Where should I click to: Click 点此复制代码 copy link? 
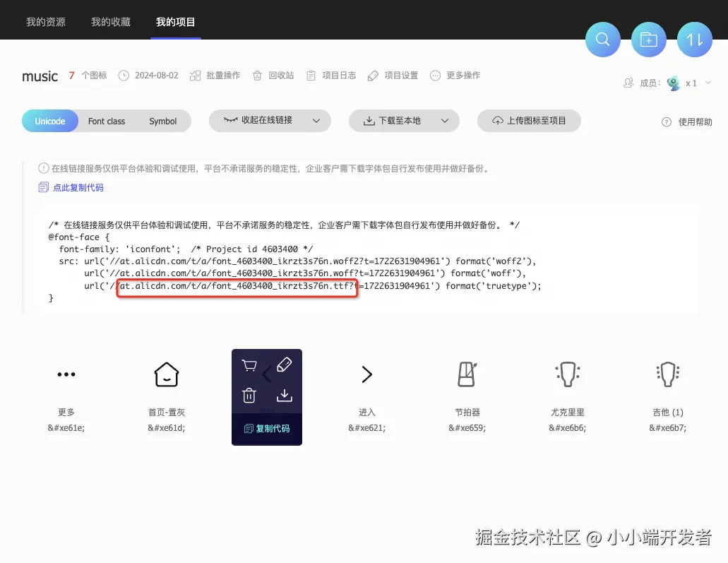[x=78, y=188]
